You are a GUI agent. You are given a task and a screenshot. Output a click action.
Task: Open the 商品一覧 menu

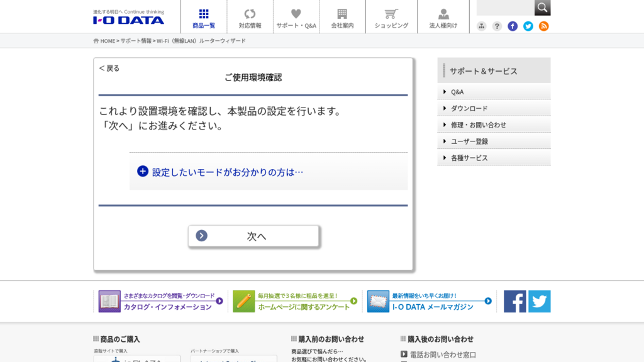click(204, 17)
